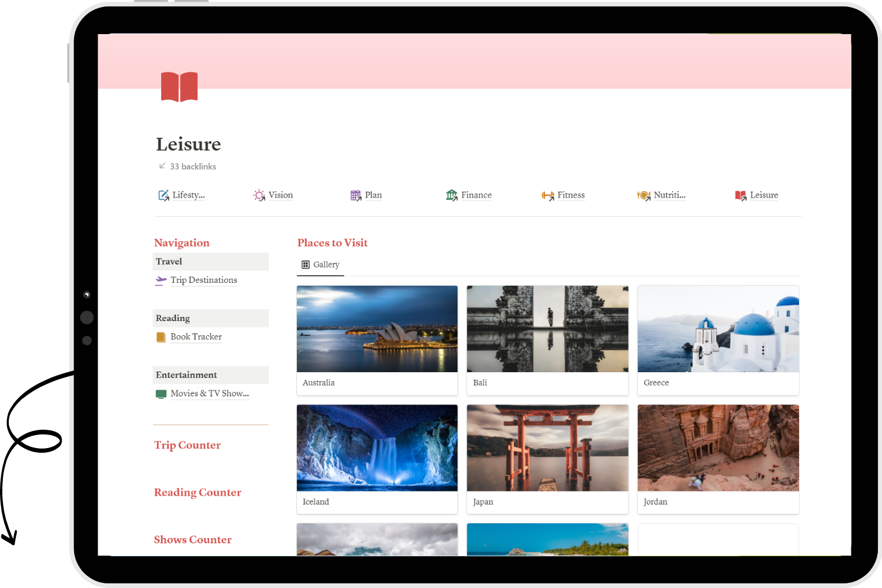Click the Iceland card title
The height and width of the screenshot is (588, 882).
tap(316, 502)
